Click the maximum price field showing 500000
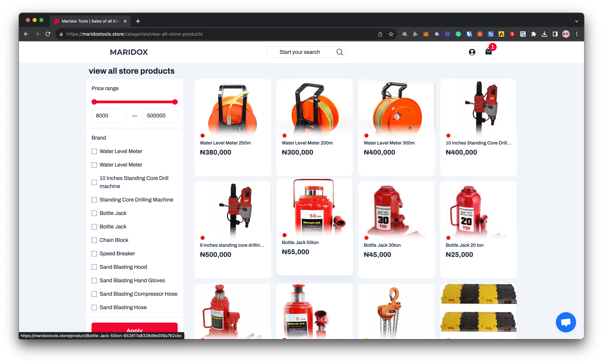 tap(160, 115)
